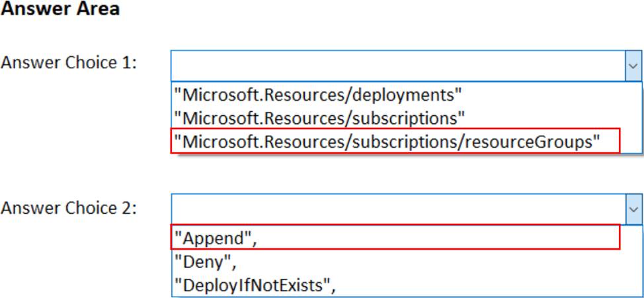This screenshot has width=644, height=298.
Task: Open the Answer Choice 1 dropdown arrow
Action: pos(633,66)
